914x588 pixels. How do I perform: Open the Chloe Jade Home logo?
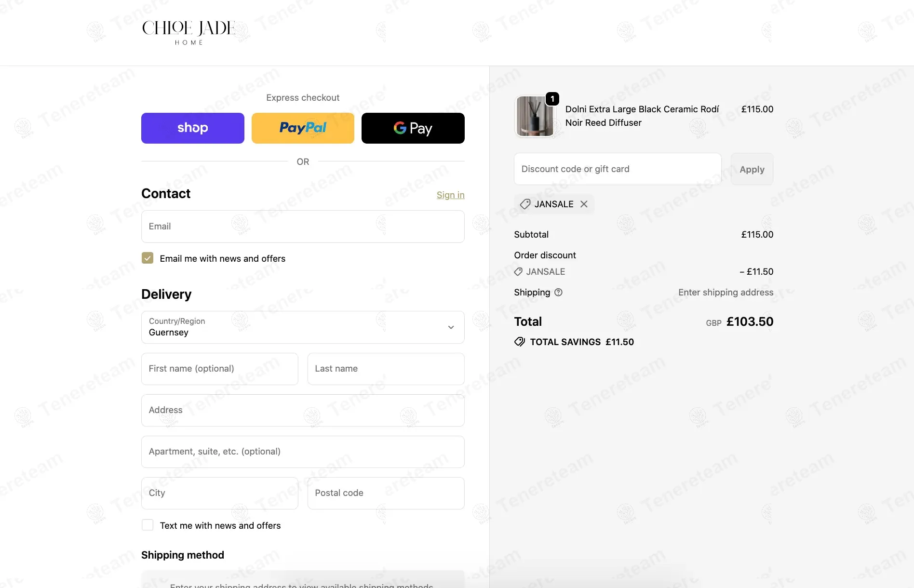coord(188,33)
